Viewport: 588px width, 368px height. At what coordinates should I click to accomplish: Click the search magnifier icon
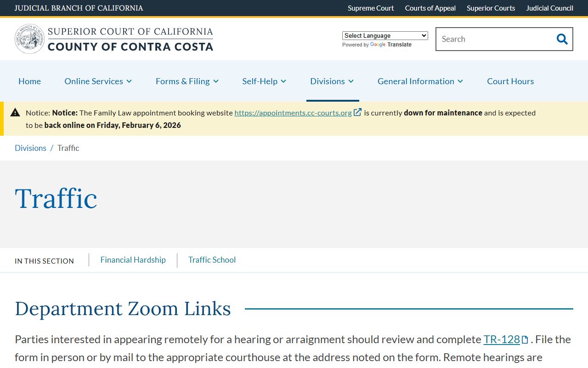point(562,39)
